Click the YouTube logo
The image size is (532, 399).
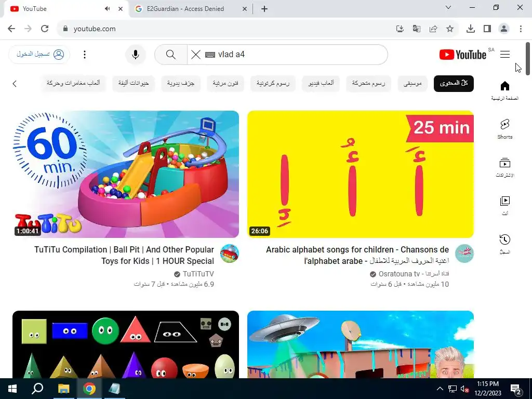pos(463,55)
